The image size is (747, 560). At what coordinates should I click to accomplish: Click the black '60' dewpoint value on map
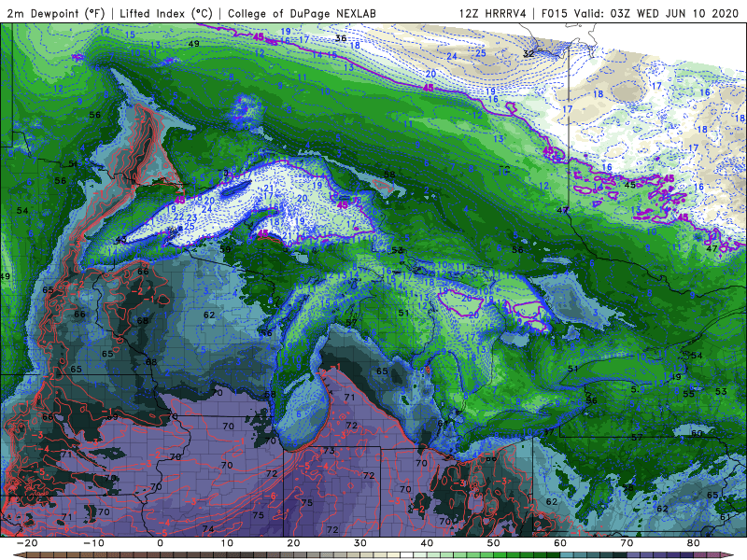(x=697, y=433)
